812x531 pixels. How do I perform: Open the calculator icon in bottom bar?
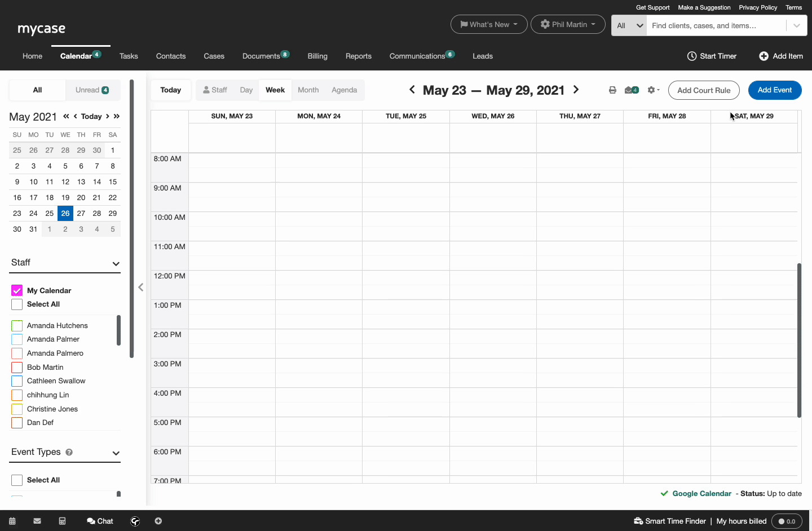pos(63,521)
